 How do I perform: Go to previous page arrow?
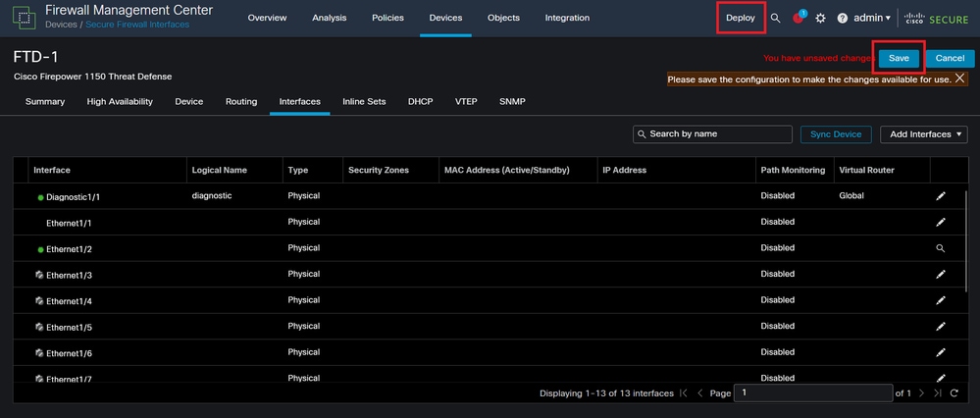[x=700, y=393]
